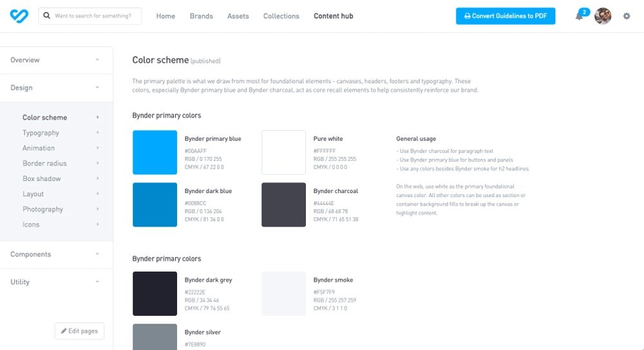The height and width of the screenshot is (350, 644).
Task: Open the notifications bell icon
Action: [579, 16]
